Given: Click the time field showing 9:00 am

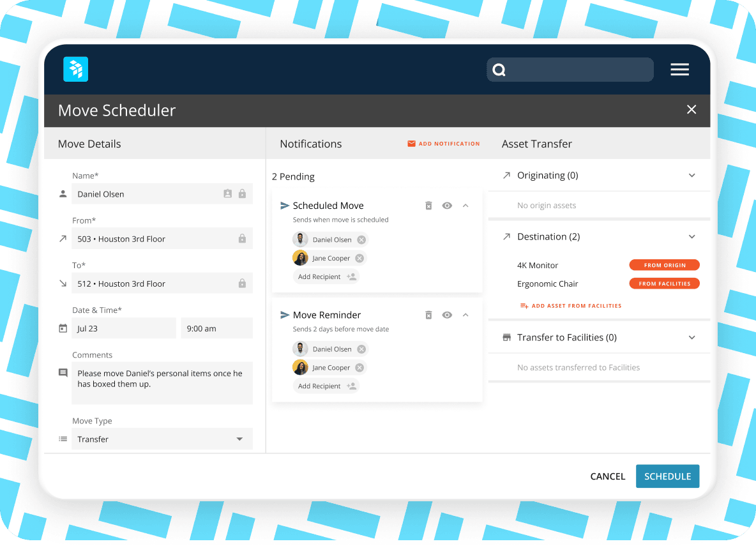Looking at the screenshot, I should (x=216, y=327).
